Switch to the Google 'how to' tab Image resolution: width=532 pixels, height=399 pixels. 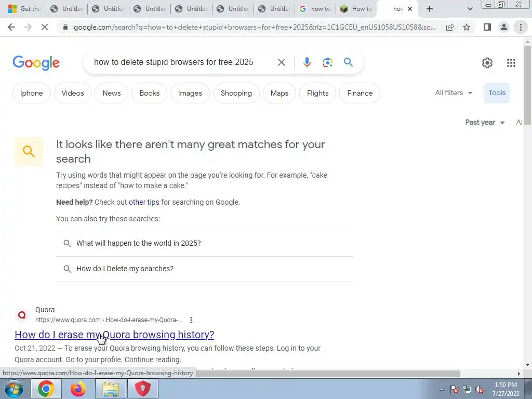point(315,9)
